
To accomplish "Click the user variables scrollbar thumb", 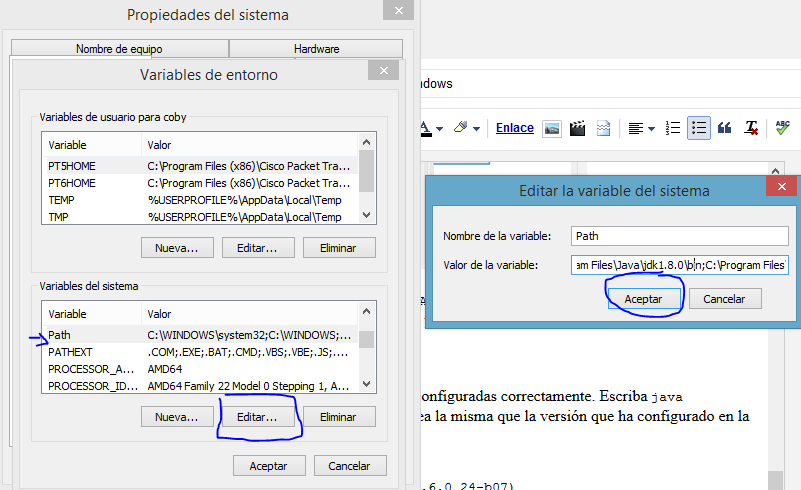I will pos(366,171).
